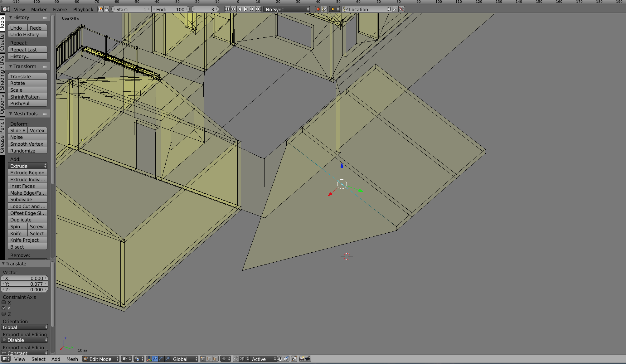Select the rotate manipulator arc icon
This screenshot has height=364, width=626.
161,359
